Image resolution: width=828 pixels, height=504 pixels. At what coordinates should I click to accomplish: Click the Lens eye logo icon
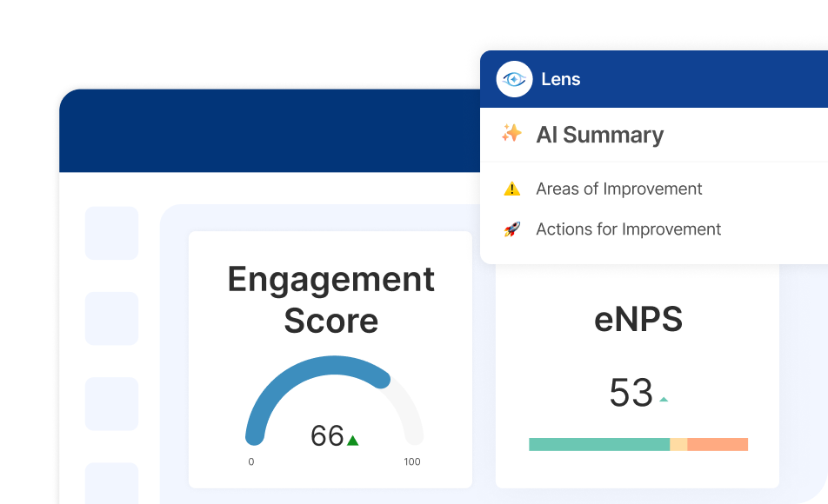point(514,79)
